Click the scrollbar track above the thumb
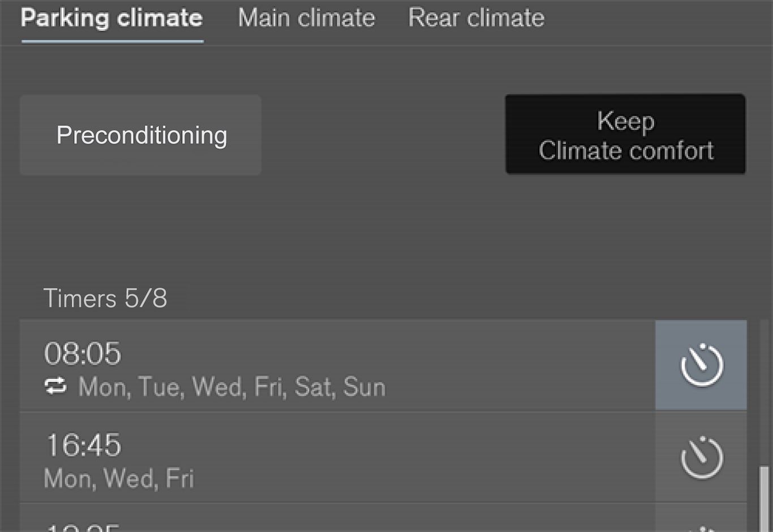773x532 pixels. click(764, 396)
